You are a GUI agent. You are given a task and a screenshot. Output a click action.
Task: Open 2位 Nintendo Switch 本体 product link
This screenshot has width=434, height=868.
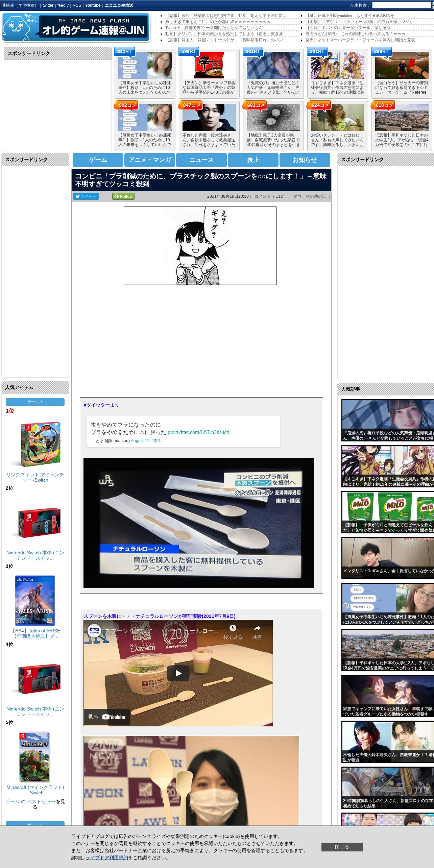tap(35, 555)
